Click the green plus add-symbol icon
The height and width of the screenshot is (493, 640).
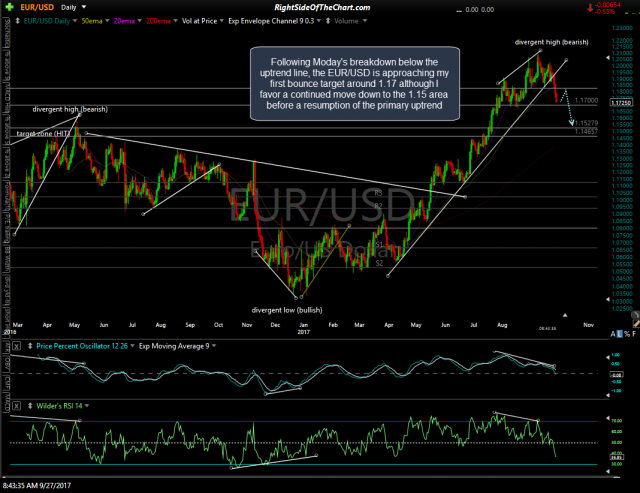9,7
